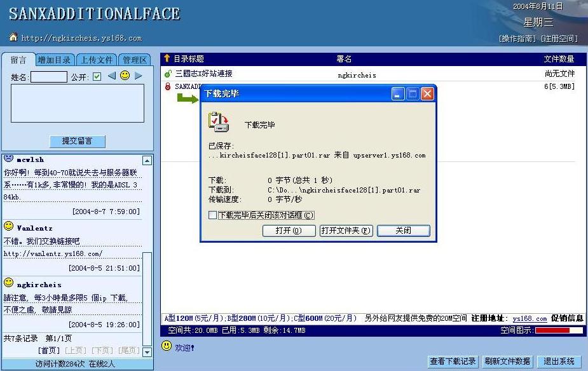This screenshot has width=588, height=371.
Task: Click the 目录标题 column header
Action: point(189,59)
